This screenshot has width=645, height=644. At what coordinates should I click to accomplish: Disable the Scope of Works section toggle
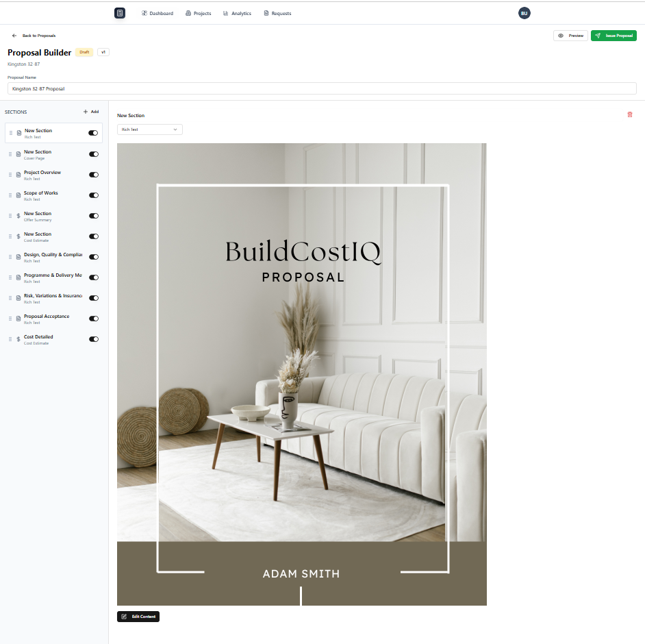pyautogui.click(x=94, y=195)
